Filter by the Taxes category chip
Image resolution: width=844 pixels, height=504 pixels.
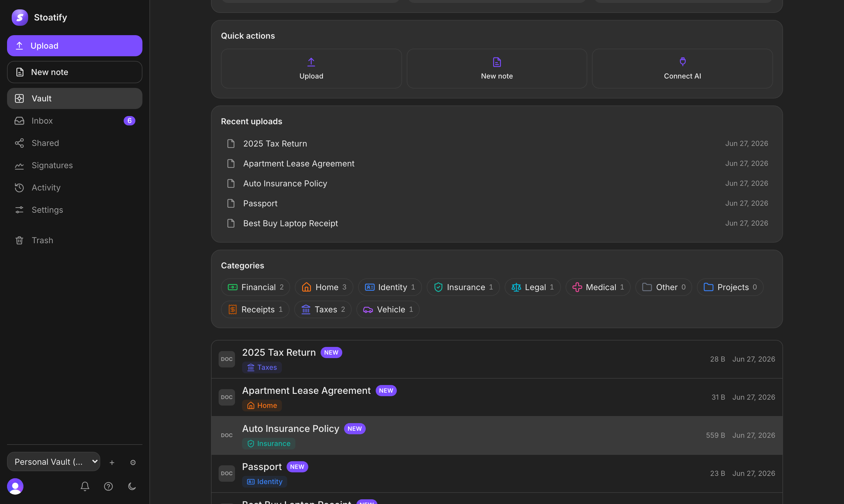click(323, 309)
